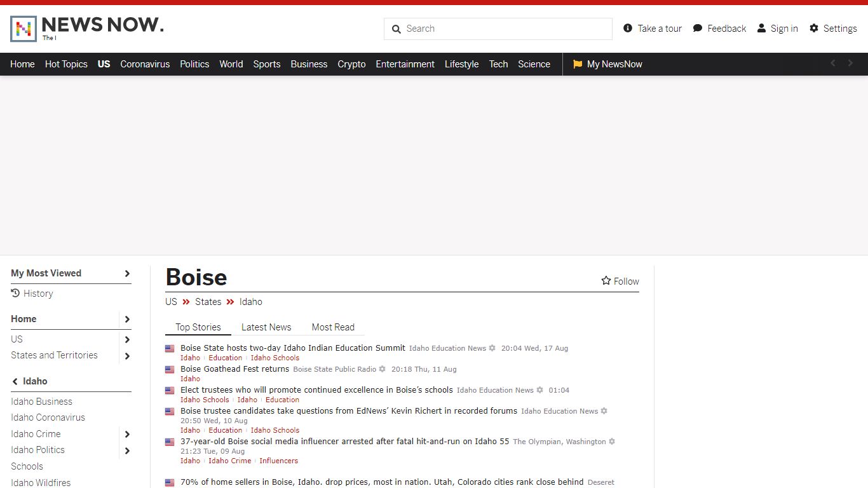
Task: Expand the Home sidebar section arrow
Action: (127, 320)
